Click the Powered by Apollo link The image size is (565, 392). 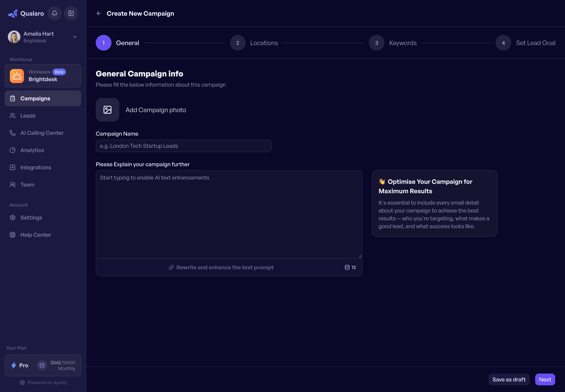click(x=43, y=382)
